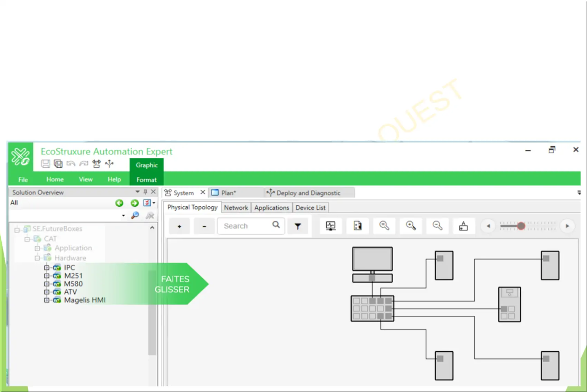Select M251 in the hardware tree

click(x=74, y=276)
